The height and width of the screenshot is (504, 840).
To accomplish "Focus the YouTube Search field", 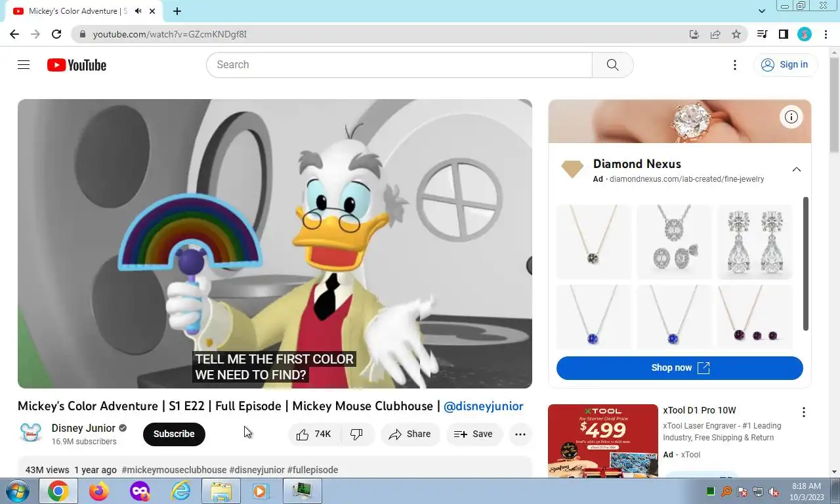I will [x=399, y=65].
